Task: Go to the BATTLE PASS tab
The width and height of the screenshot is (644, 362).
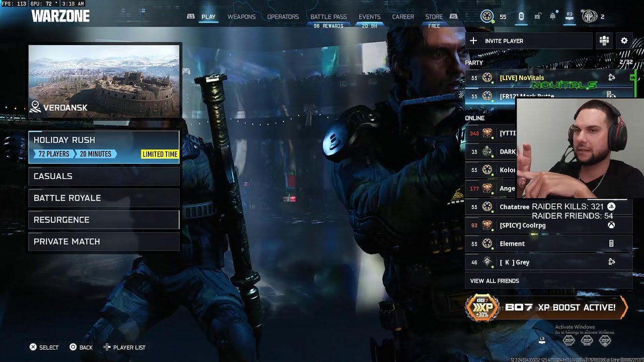Action: click(329, 17)
